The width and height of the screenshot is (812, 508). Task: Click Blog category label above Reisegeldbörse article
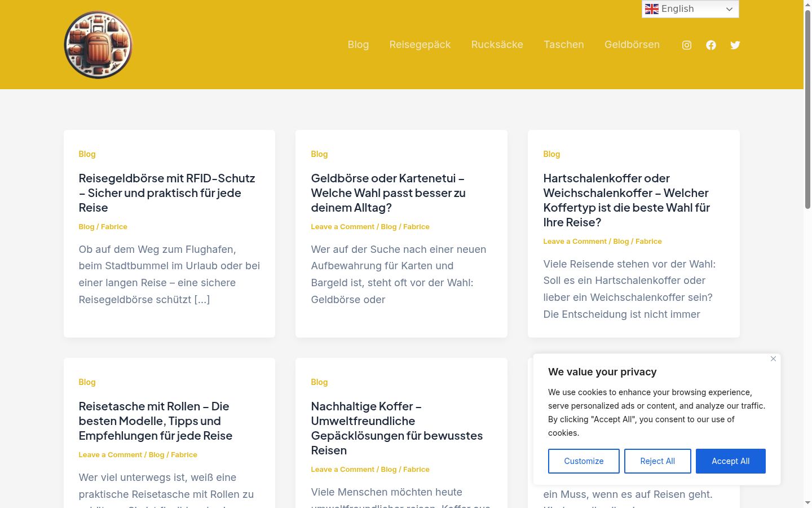pos(87,154)
